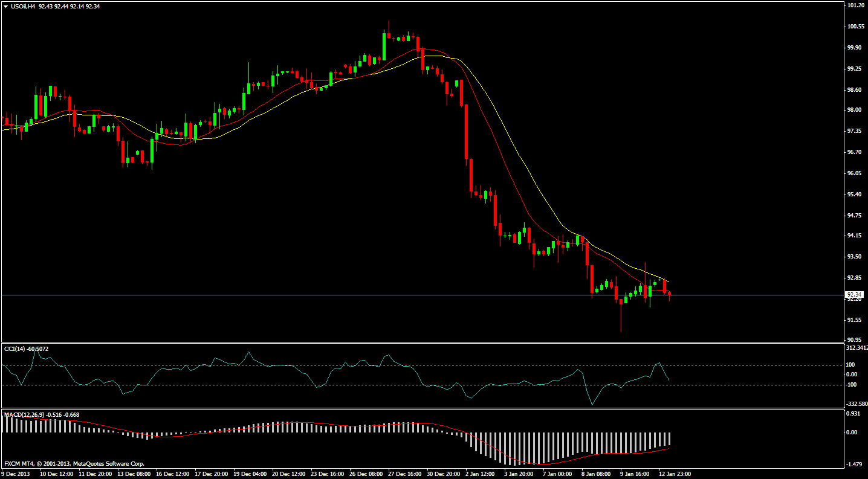Viewport: 868px width, 479px height.
Task: Click the small arrow beside USOil,H4
Action: pos(5,6)
